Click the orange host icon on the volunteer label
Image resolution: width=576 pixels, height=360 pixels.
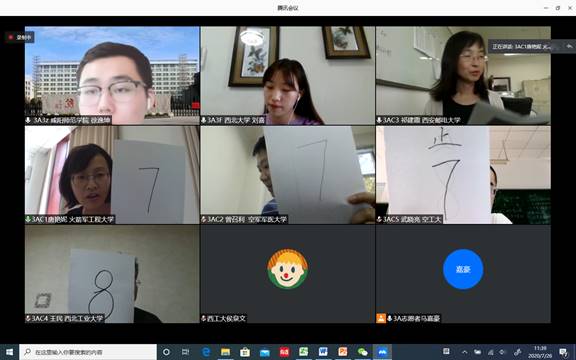pyautogui.click(x=381, y=318)
